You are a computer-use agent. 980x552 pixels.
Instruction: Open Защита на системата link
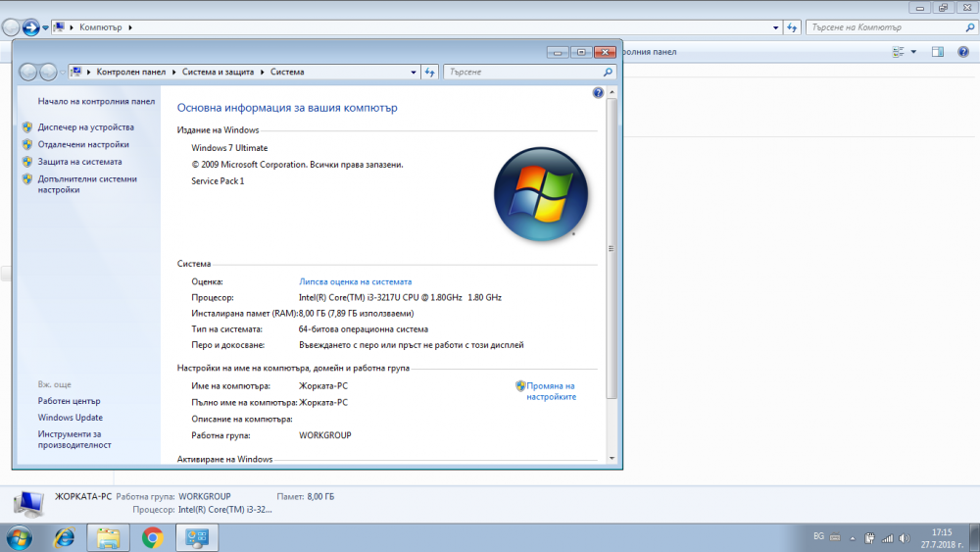79,162
